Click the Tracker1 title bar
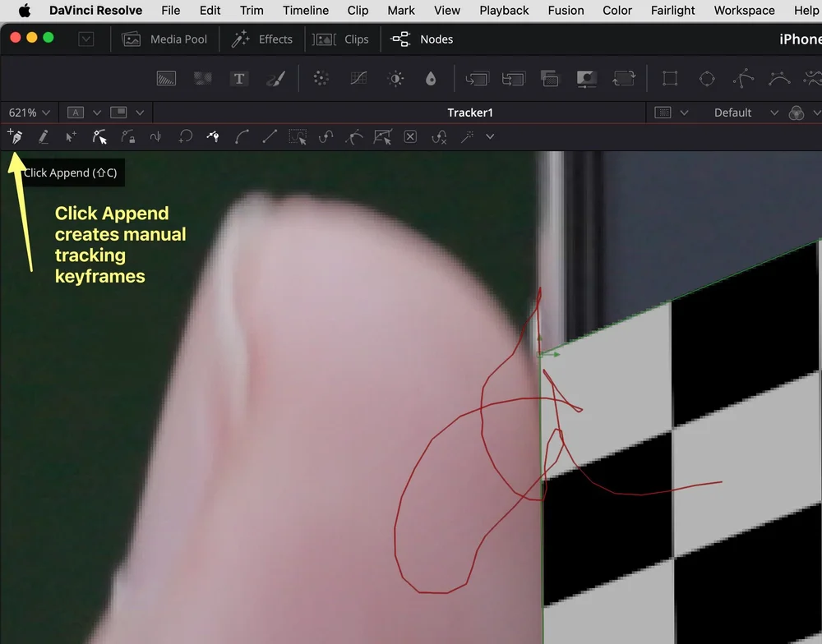822x644 pixels. pyautogui.click(x=470, y=112)
